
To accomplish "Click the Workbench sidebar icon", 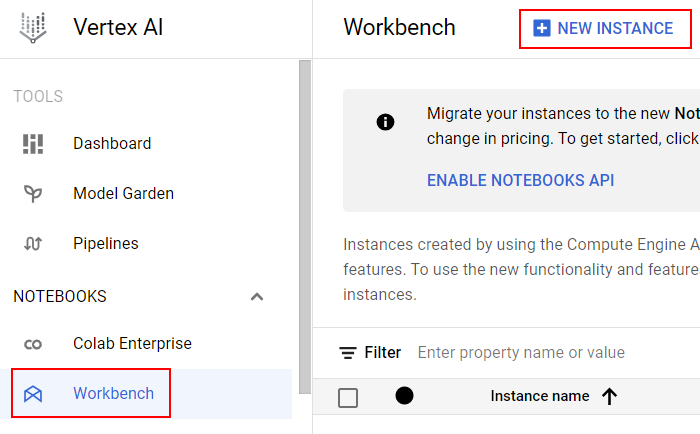I will tap(33, 394).
